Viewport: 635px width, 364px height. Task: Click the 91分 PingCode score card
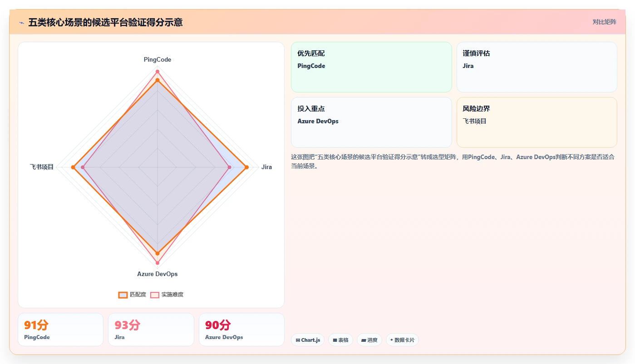60,330
